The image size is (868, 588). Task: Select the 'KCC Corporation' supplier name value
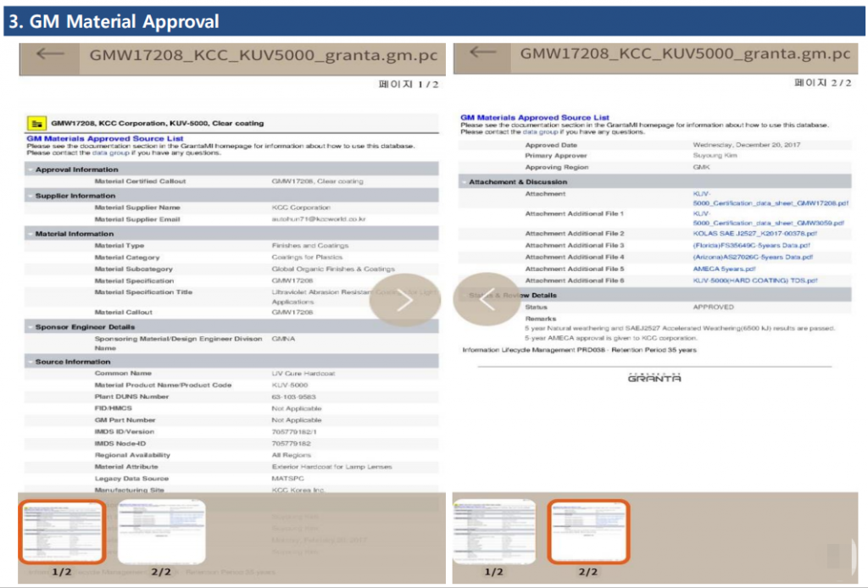pos(301,208)
